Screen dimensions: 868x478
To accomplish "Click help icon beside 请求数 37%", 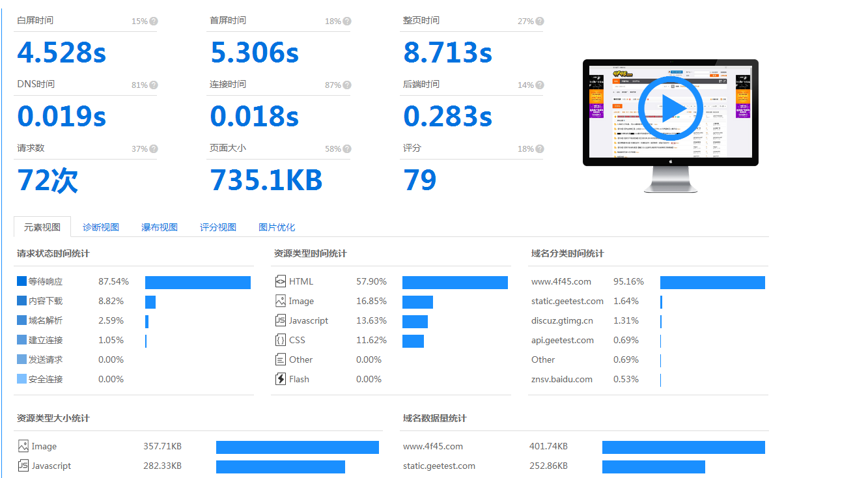I will [x=154, y=149].
